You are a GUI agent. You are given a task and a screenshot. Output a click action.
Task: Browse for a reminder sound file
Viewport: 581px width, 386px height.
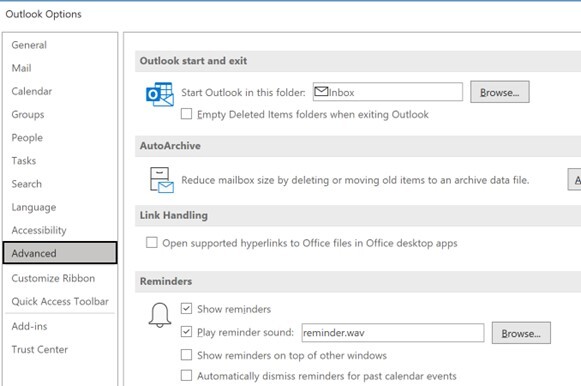[521, 333]
